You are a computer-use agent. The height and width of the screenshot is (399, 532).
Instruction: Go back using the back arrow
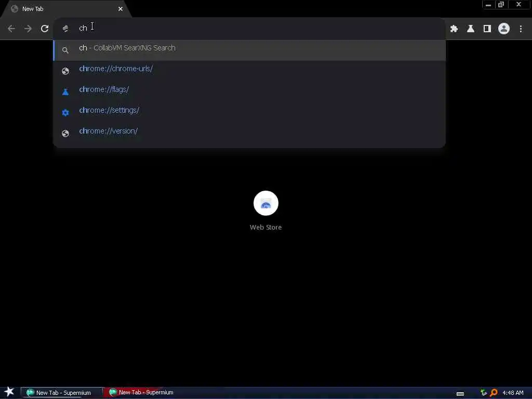pos(11,29)
